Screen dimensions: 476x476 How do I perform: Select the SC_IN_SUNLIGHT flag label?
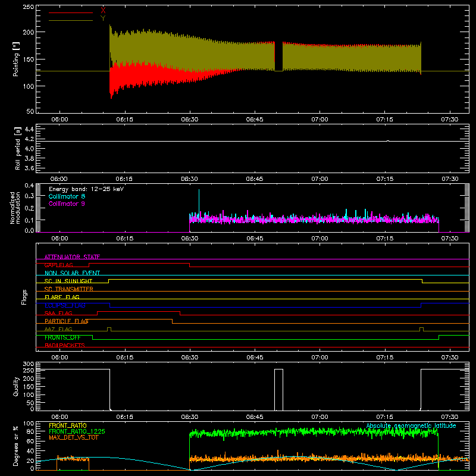tap(68, 281)
